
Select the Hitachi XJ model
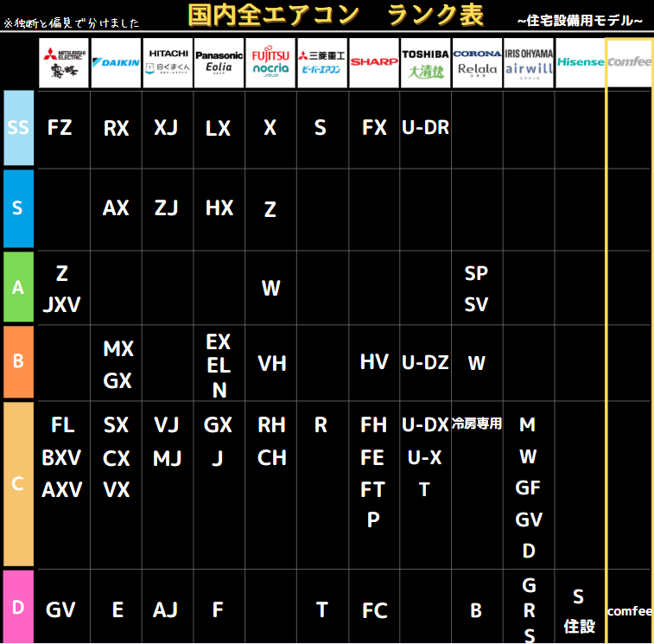166,127
